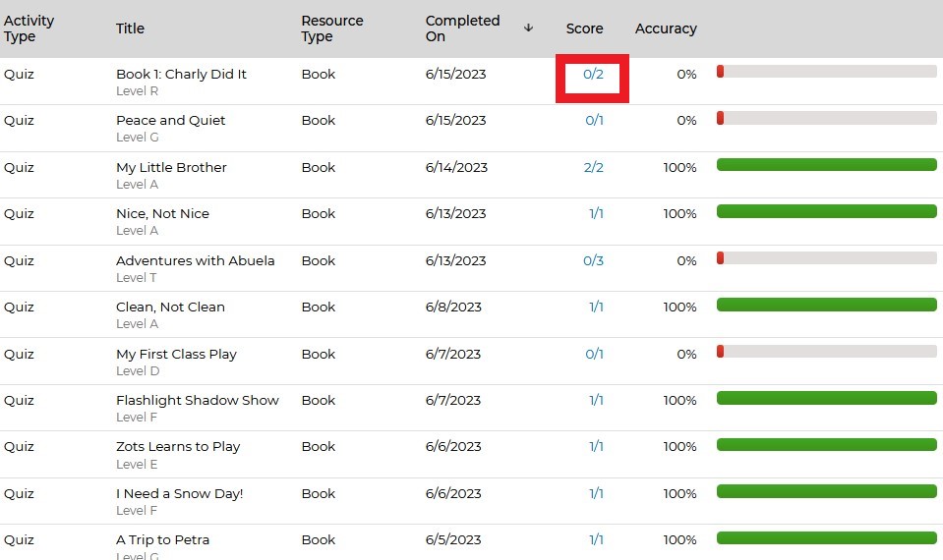Sort by the Completed On column header
The height and width of the screenshot is (560, 943).
coord(462,28)
